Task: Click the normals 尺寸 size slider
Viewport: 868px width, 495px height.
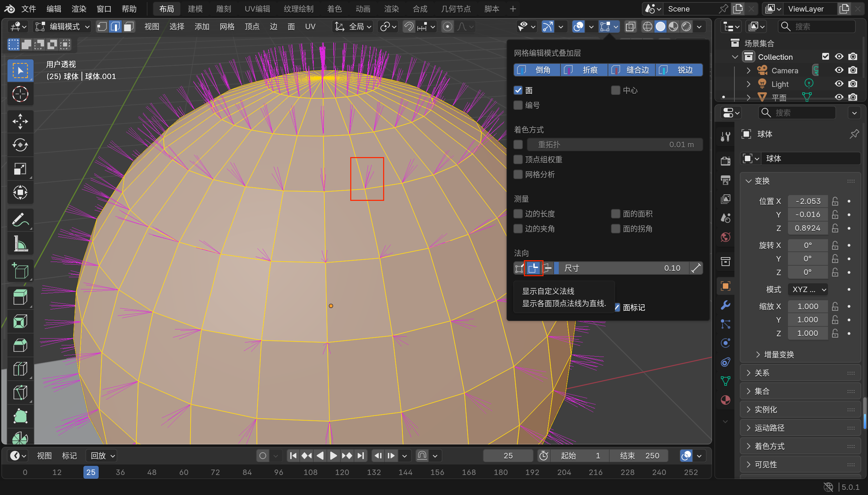Action: 622,268
